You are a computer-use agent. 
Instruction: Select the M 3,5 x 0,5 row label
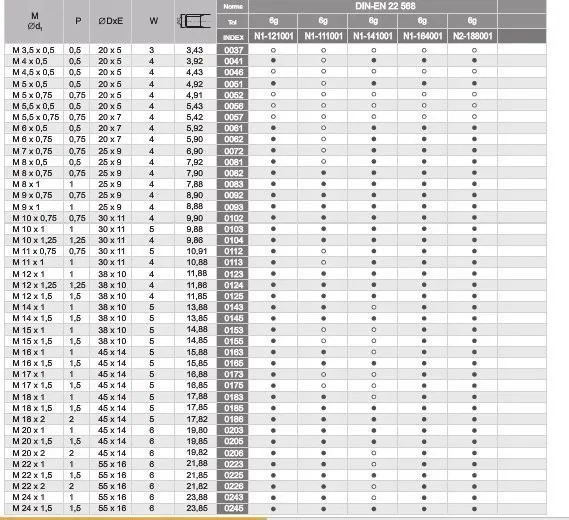[33, 50]
